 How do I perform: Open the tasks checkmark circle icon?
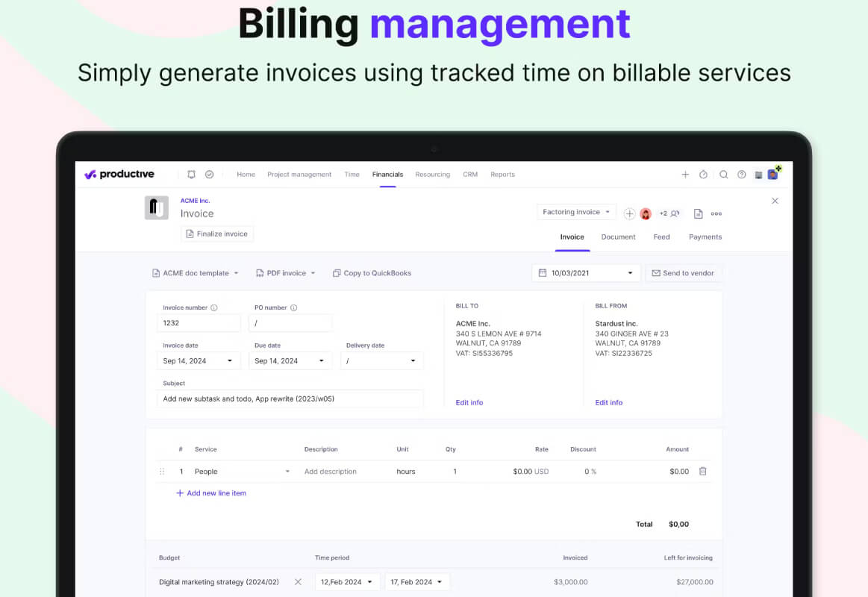[209, 175]
